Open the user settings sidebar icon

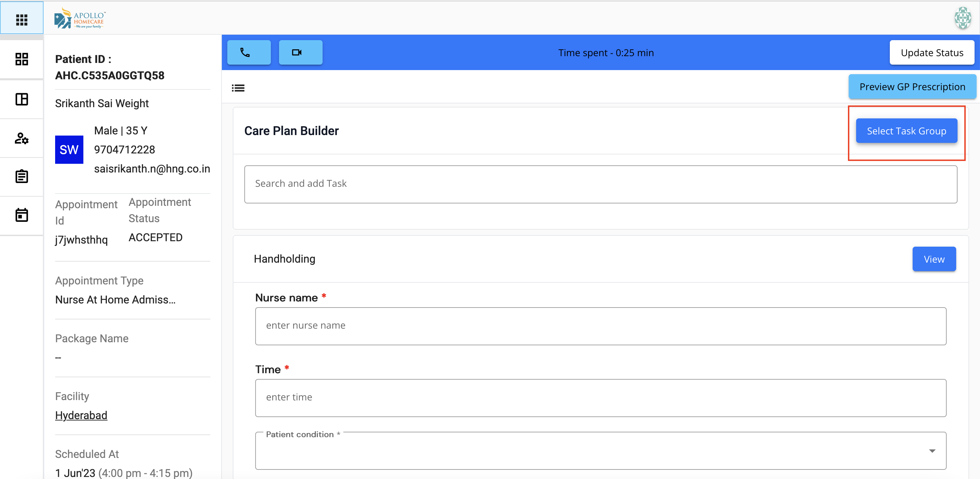pos(22,138)
